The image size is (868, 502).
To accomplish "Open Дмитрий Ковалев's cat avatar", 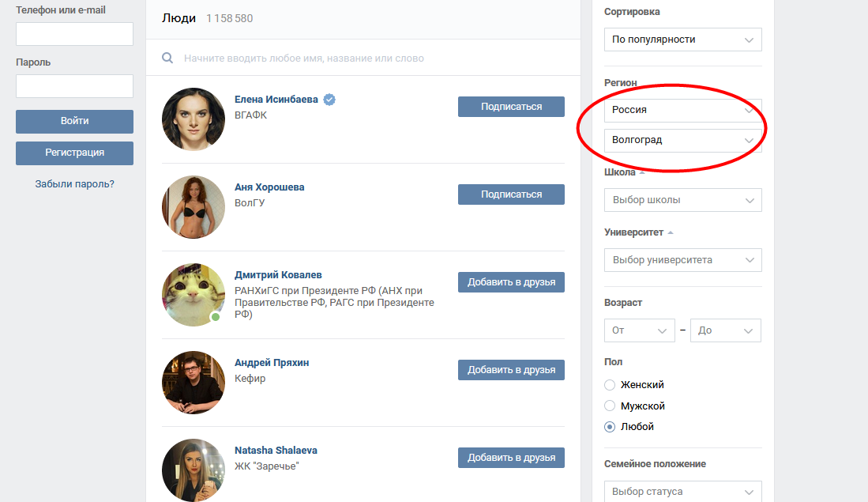I will click(194, 295).
